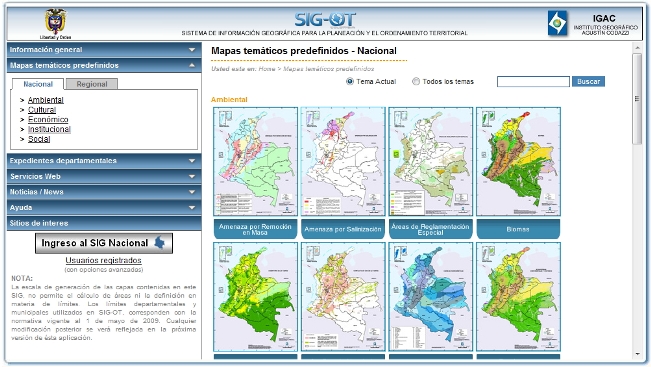Open the green map thumbnail below Amenaza por Remoción
The width and height of the screenshot is (651, 367).
pos(255,297)
